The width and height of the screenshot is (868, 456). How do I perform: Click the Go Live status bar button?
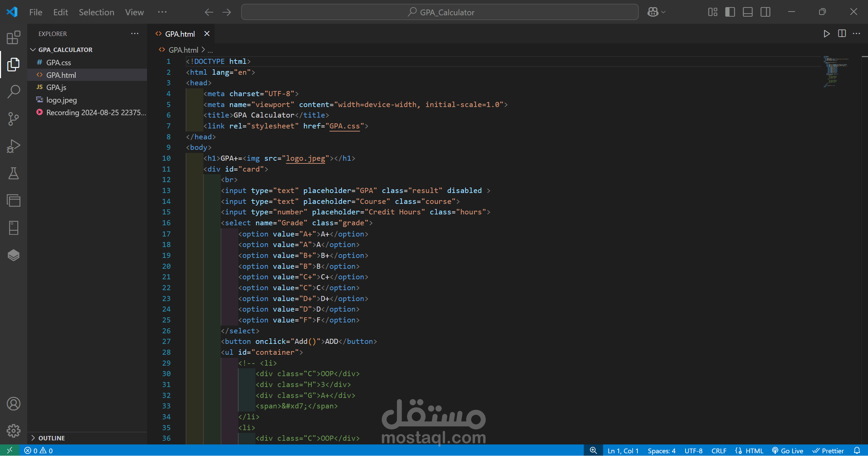click(x=788, y=451)
